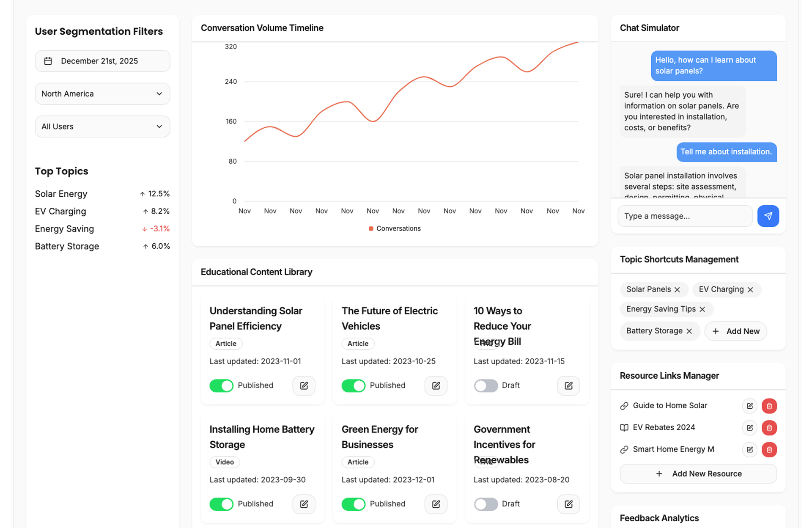This screenshot has height=528, width=812.
Task: Edit the EV Rebates 2024 resource link
Action: [749, 428]
